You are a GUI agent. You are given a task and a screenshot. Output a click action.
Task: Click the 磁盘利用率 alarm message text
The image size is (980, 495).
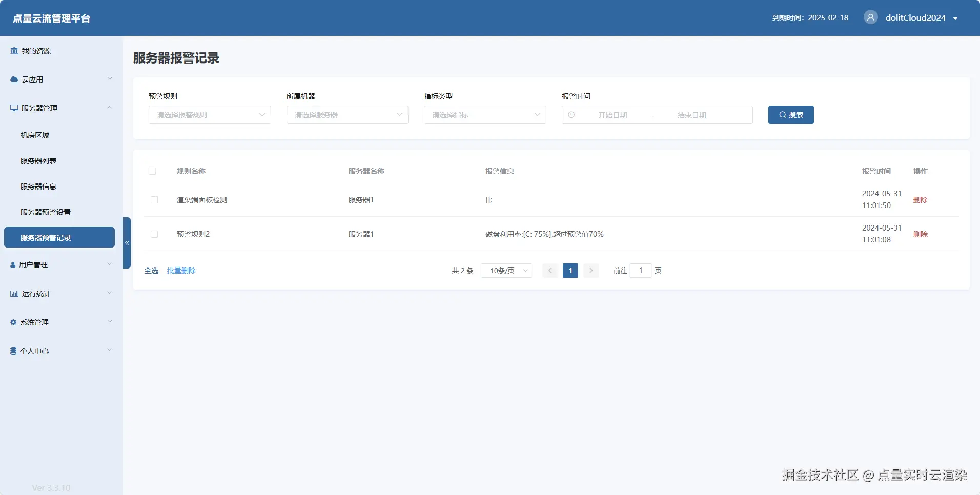[544, 234]
